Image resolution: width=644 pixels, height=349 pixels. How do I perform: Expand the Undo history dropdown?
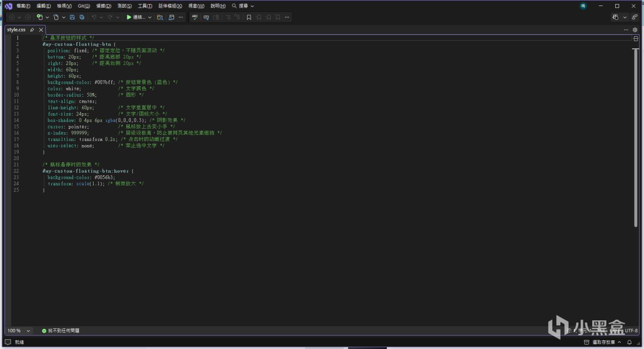coord(101,17)
